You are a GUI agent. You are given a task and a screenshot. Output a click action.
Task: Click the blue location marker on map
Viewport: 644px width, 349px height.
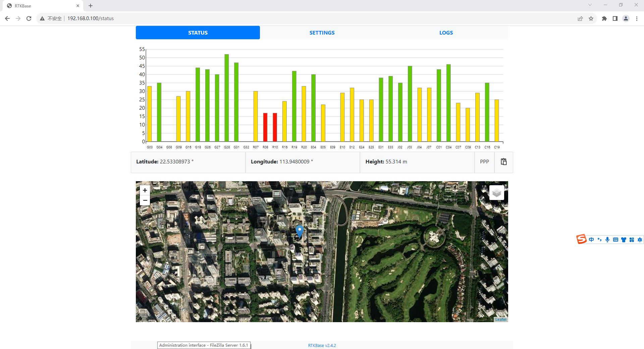[x=299, y=232]
